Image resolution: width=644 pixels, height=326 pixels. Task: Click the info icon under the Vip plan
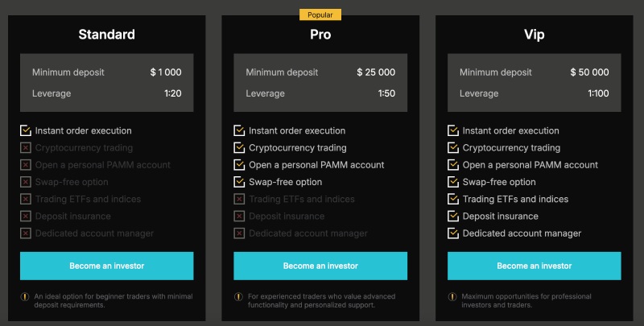(452, 296)
